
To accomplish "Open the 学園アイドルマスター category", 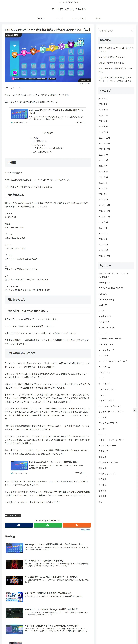I will click(x=108, y=462).
